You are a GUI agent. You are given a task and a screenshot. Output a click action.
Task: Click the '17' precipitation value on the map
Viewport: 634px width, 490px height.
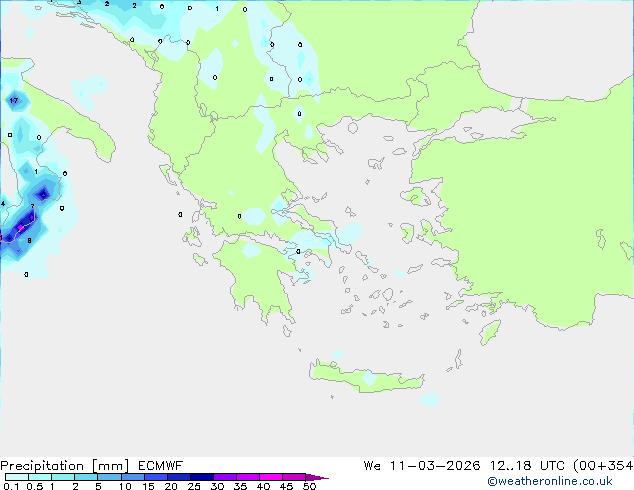(14, 100)
